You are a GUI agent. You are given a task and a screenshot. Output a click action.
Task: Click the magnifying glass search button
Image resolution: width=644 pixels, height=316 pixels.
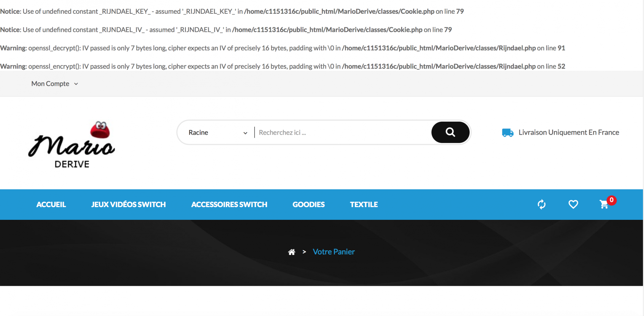450,132
